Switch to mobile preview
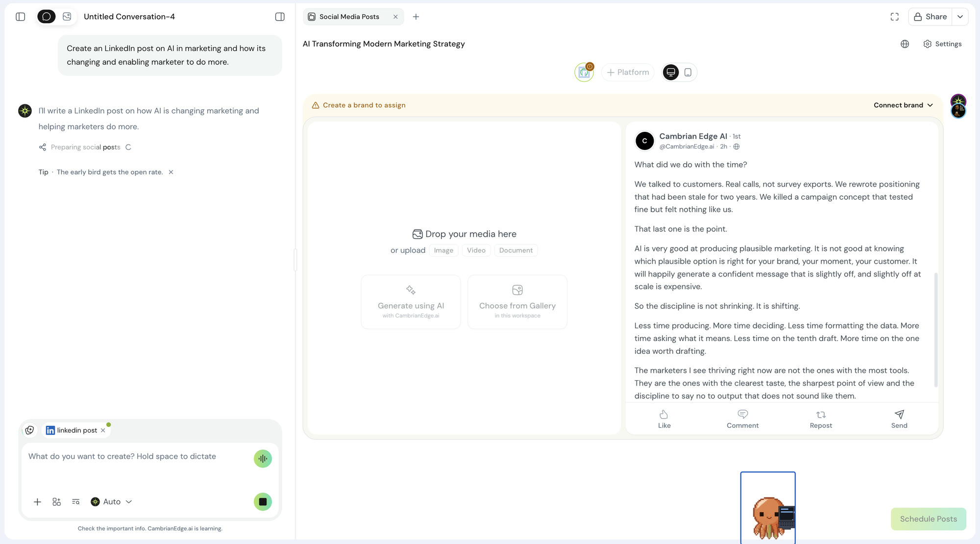Image resolution: width=980 pixels, height=544 pixels. click(688, 72)
